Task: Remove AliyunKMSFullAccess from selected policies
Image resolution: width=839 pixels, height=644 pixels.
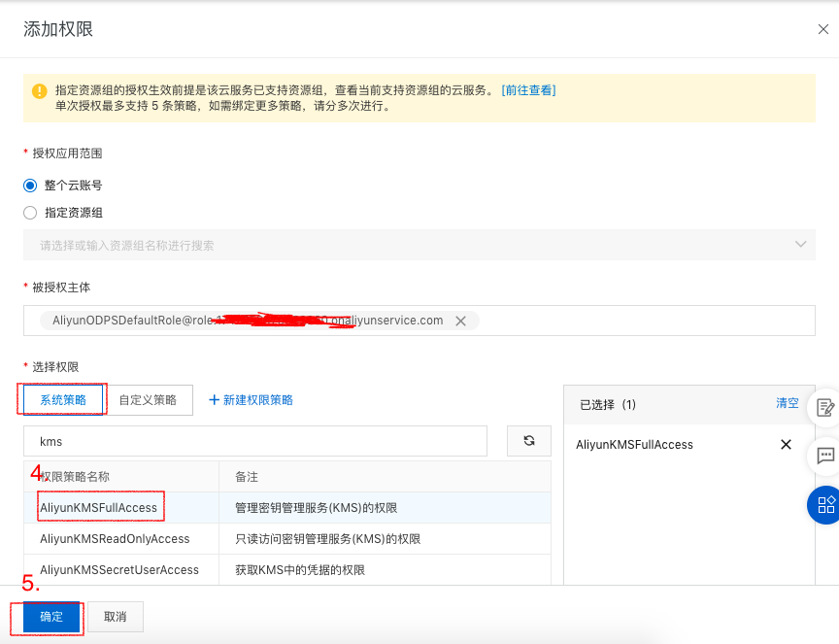Action: tap(786, 444)
